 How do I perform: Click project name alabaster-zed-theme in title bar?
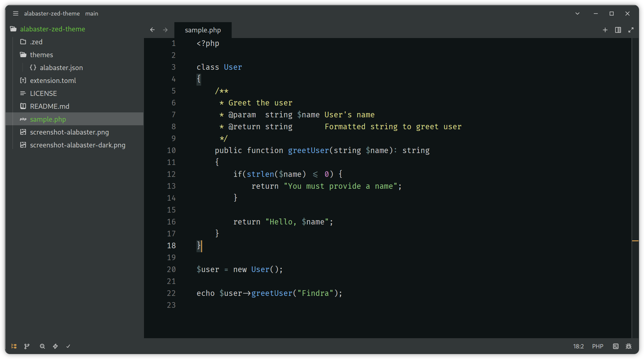pyautogui.click(x=52, y=14)
